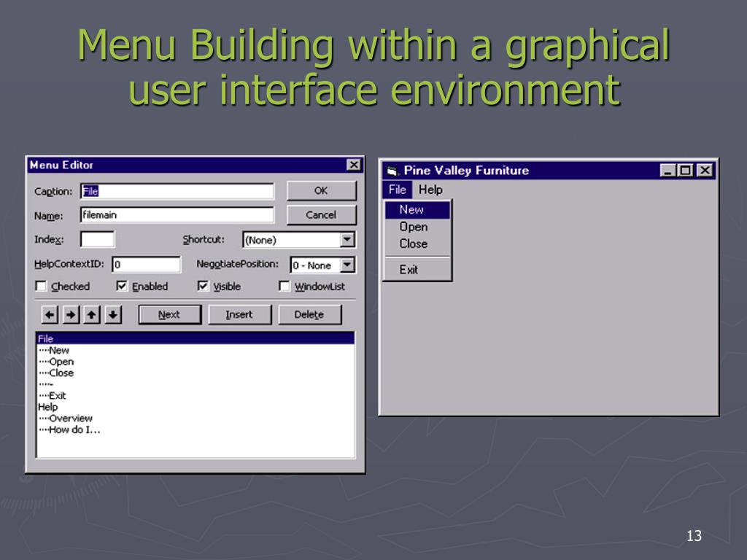Screen dimensions: 747x560
Task: Click the OK button
Action: coord(321,190)
